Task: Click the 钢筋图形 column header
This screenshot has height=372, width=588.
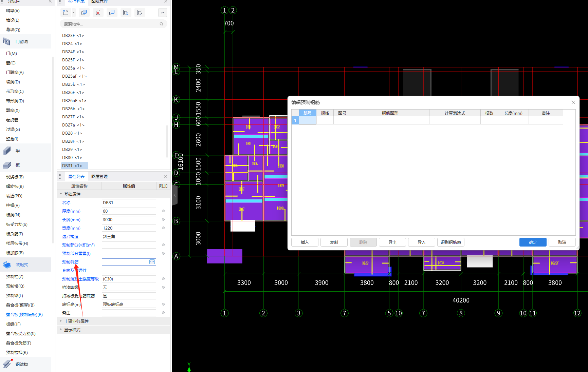Action: tap(390, 113)
